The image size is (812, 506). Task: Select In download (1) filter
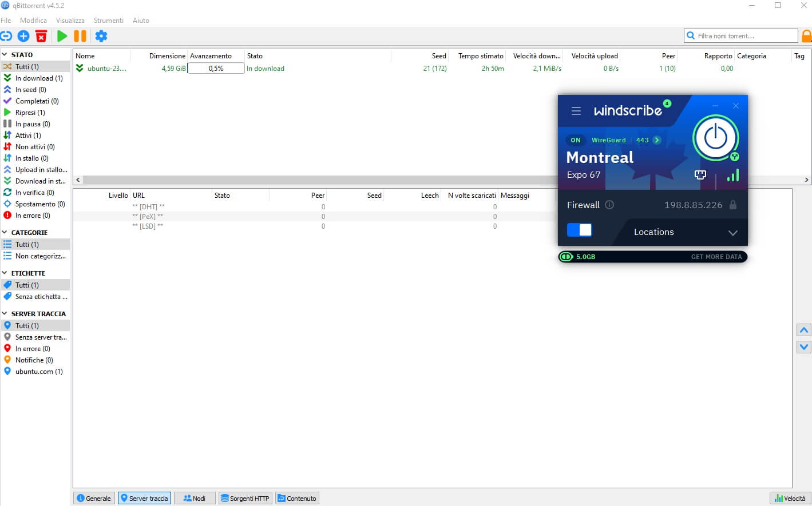(35, 78)
